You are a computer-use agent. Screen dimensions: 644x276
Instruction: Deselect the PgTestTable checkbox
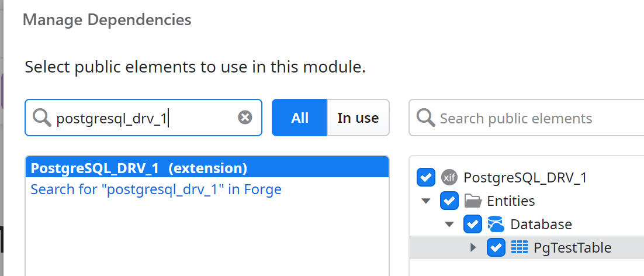[496, 247]
